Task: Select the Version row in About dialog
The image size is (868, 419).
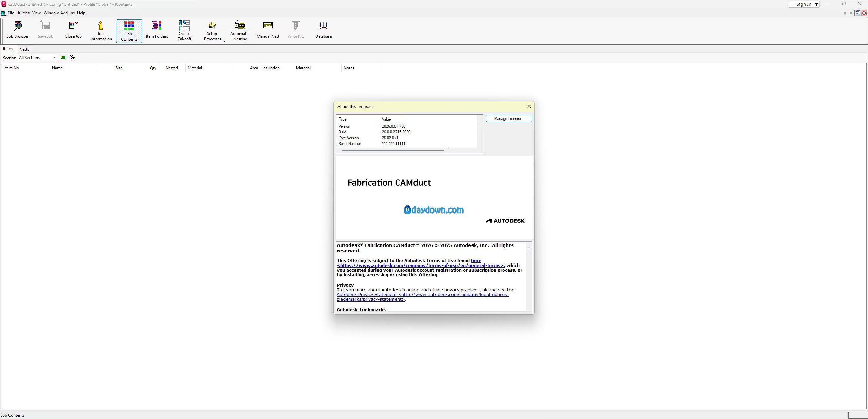Action: coord(407,126)
